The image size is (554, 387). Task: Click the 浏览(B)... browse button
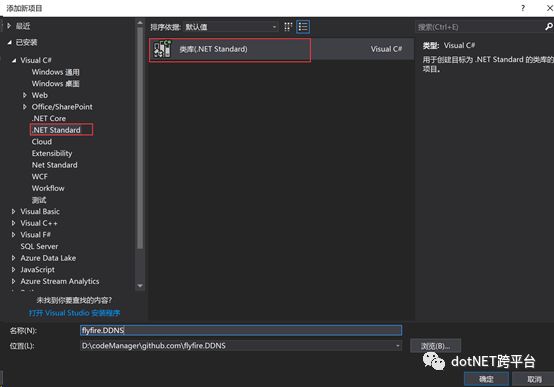pos(436,346)
